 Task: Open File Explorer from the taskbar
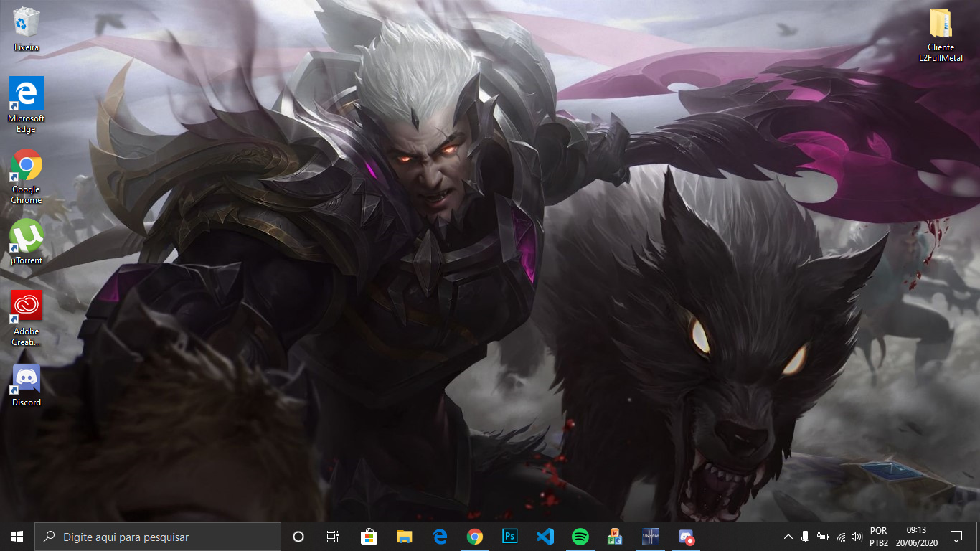click(405, 537)
